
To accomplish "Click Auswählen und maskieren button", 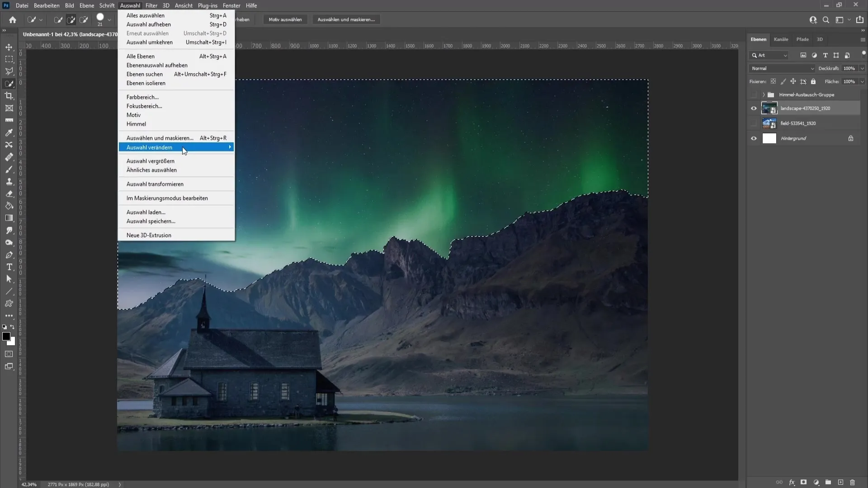I will 346,19.
